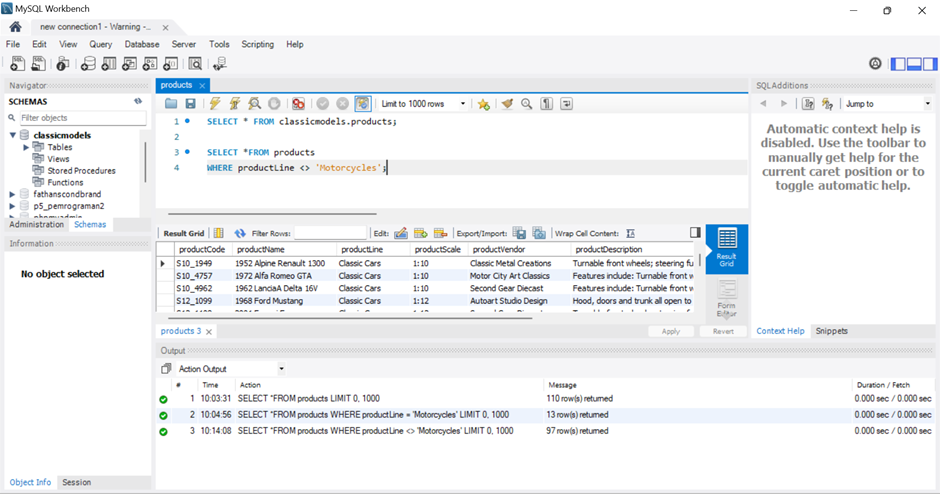This screenshot has height=494, width=940.
Task: Create new schema icon in main toolbar
Action: 88,64
